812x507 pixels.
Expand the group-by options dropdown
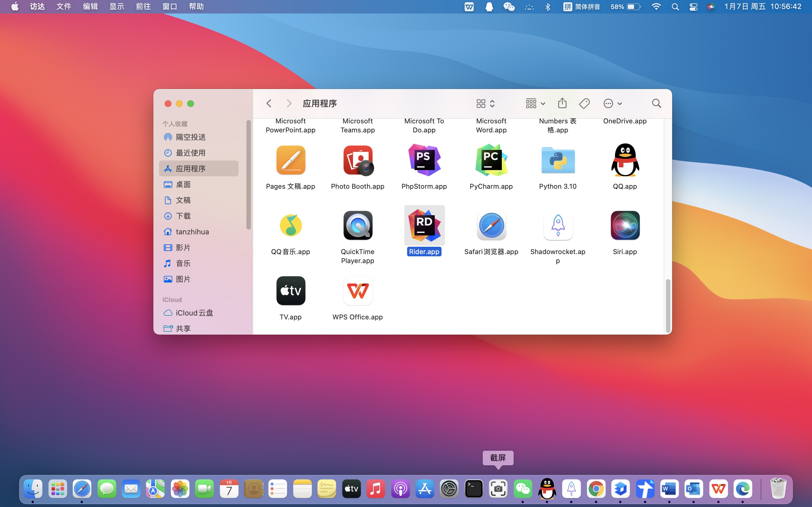(x=535, y=103)
